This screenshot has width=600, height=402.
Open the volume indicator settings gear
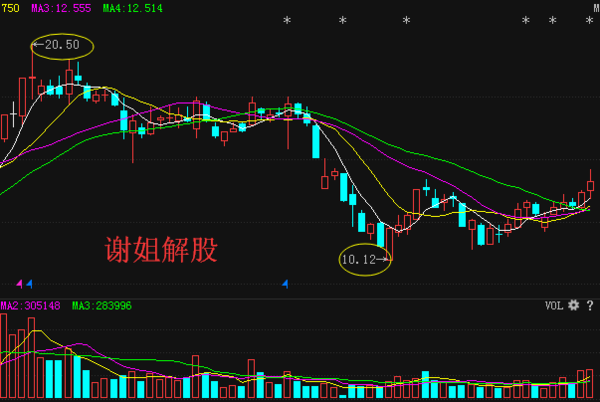[574, 305]
